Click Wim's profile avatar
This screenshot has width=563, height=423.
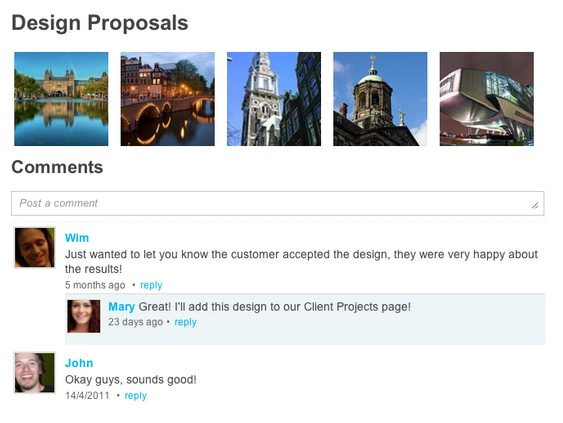34,247
